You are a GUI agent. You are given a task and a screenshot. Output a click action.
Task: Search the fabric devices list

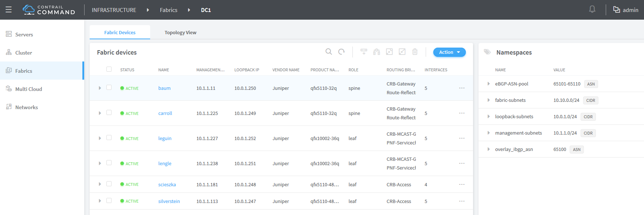point(329,52)
